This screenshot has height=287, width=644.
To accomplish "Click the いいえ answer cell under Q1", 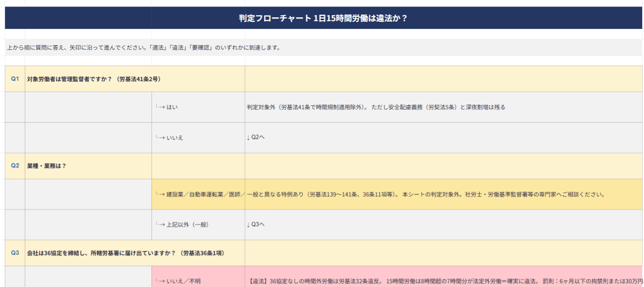I will click(x=198, y=138).
